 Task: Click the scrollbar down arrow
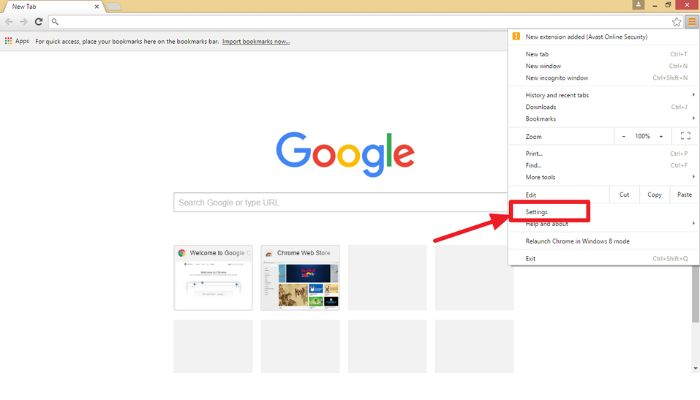(695, 368)
